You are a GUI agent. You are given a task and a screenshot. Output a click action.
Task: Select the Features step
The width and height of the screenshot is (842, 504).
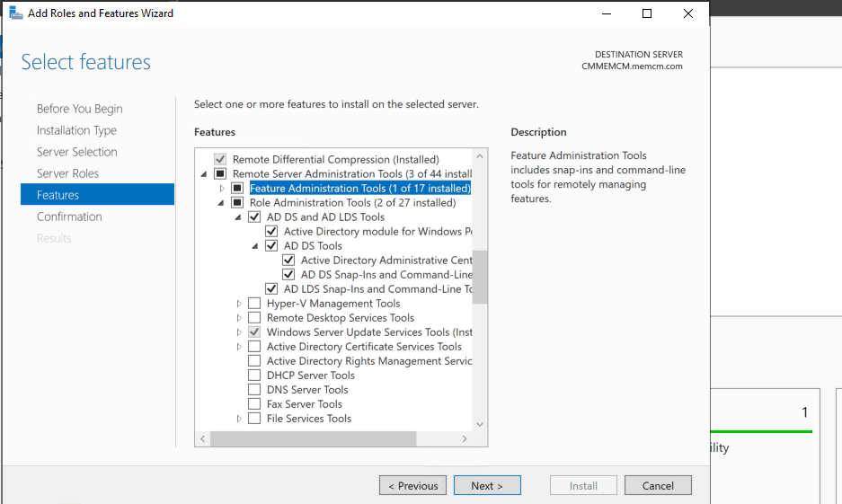pos(97,194)
